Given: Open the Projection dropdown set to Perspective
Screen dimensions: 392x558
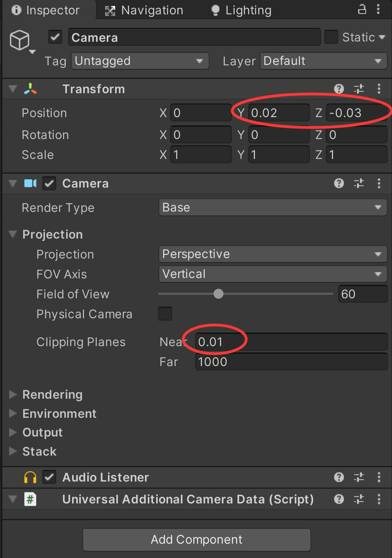Looking at the screenshot, I should (272, 254).
